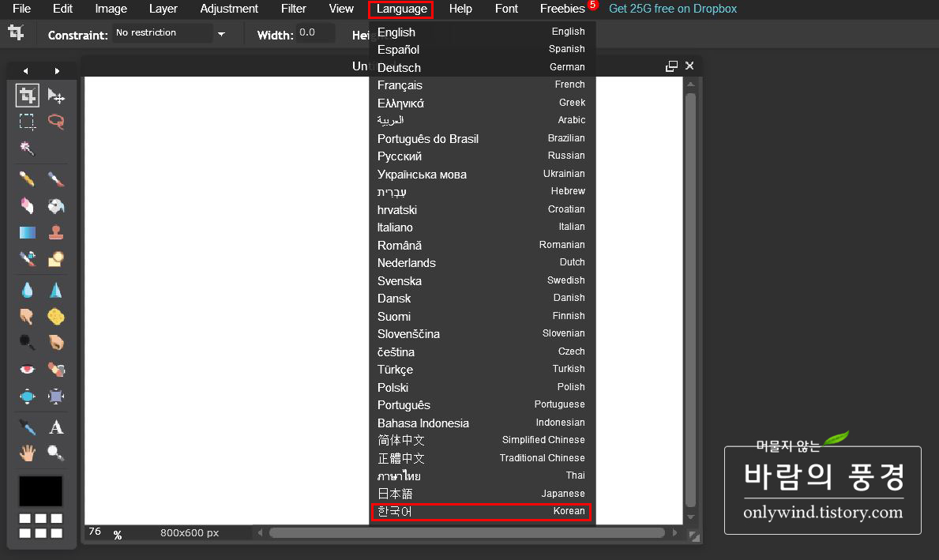Select the Hand pan tool

[x=27, y=453]
